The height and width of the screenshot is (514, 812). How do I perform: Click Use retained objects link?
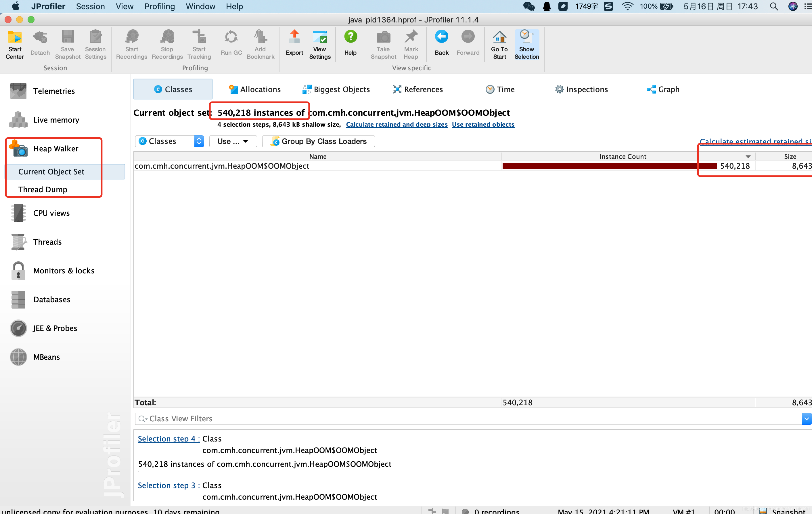(x=483, y=124)
